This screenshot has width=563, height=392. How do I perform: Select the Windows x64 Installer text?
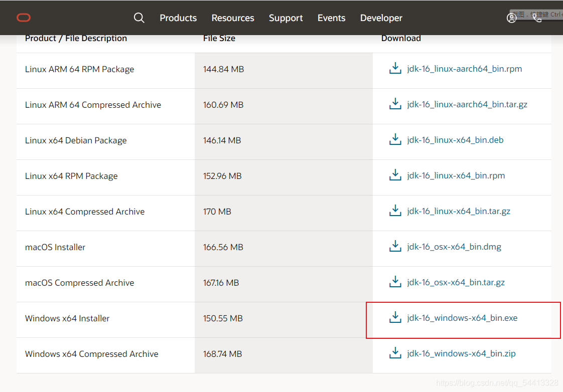pyautogui.click(x=67, y=318)
